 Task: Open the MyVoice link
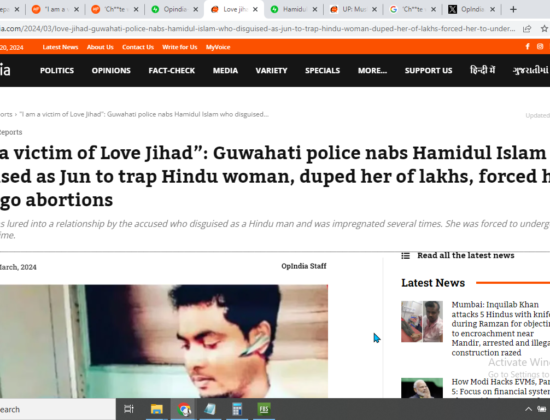click(x=218, y=47)
